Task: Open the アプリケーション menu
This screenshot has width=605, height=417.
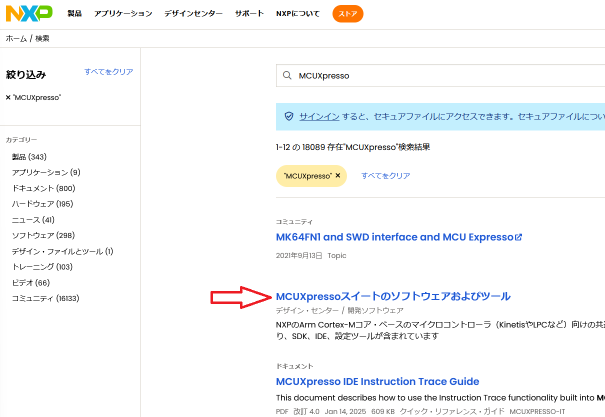Action: [x=123, y=14]
